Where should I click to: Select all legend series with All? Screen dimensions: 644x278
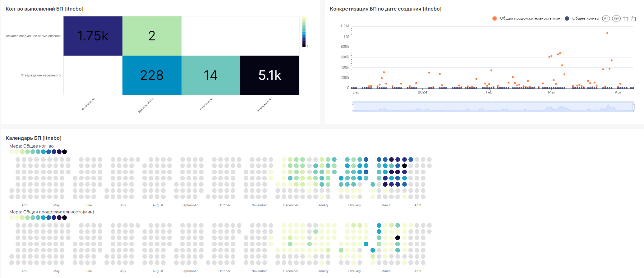tap(606, 19)
